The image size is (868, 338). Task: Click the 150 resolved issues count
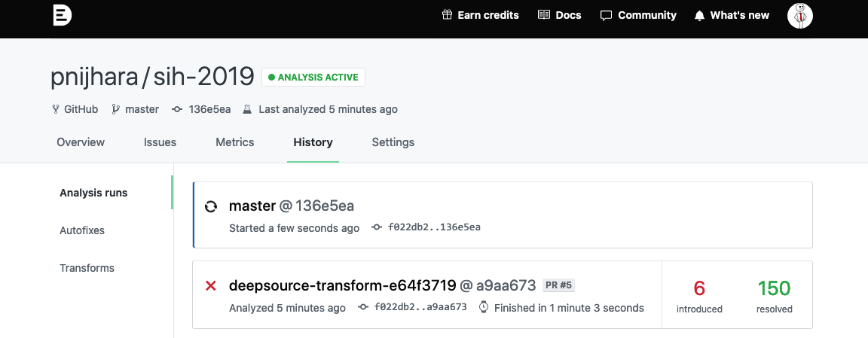(x=774, y=288)
